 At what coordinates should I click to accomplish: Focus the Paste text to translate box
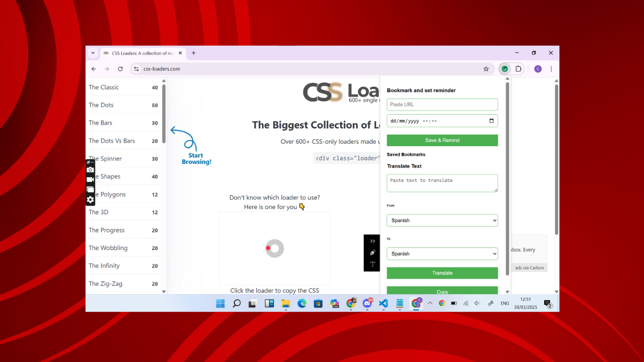442,183
